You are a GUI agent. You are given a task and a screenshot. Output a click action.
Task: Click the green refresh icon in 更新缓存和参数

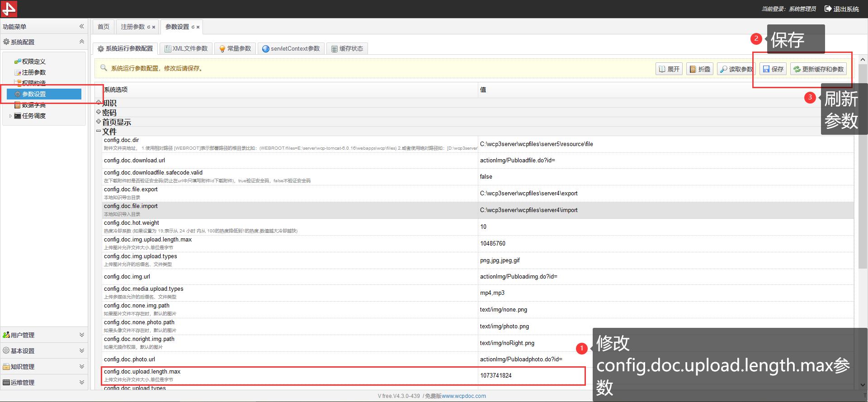[x=797, y=69]
